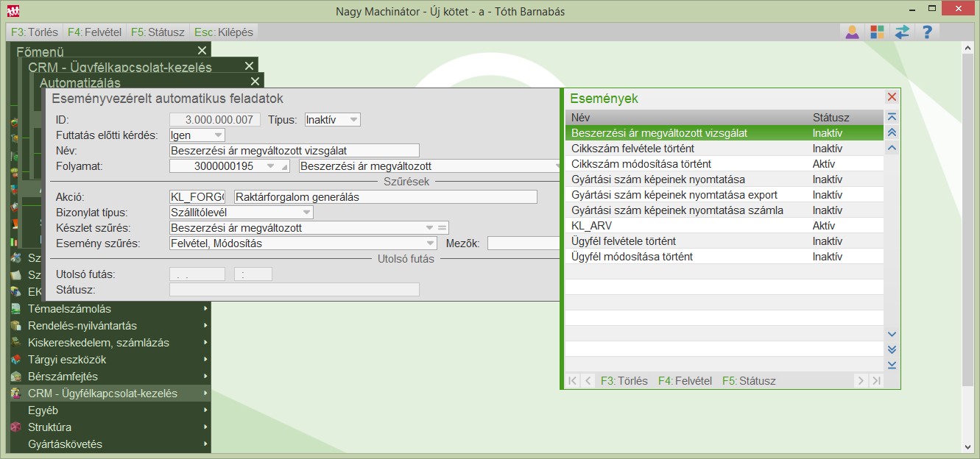Viewport: 980px width, 459px height.
Task: Open the user profile icon in the toolbar
Action: pos(852,32)
